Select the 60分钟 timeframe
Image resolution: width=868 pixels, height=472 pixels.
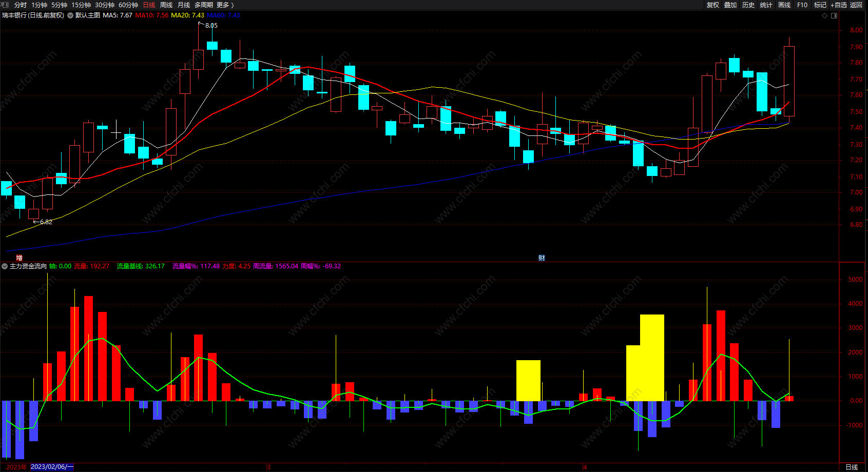[x=128, y=5]
